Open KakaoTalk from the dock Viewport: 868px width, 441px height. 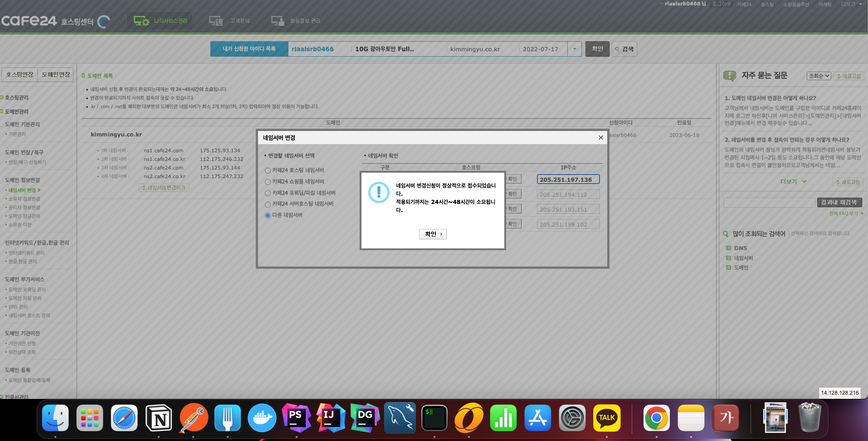click(x=607, y=418)
